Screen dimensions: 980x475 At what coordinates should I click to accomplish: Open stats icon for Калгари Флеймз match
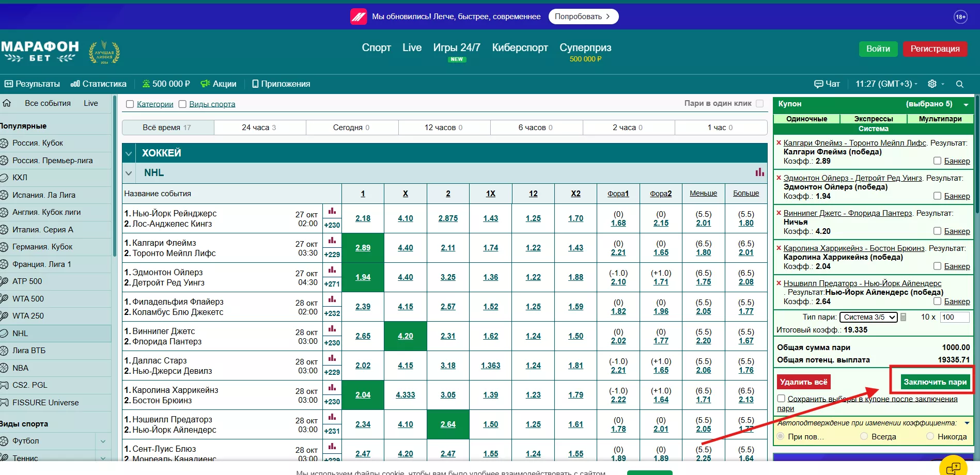point(332,241)
